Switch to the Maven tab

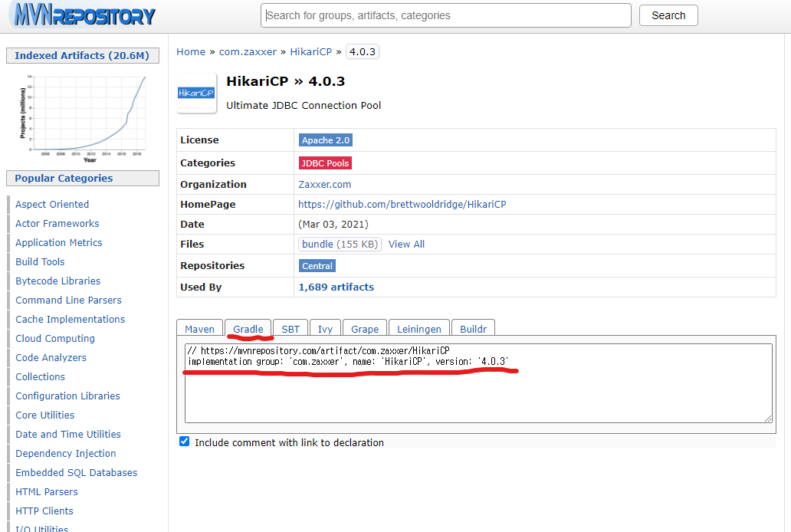point(199,329)
